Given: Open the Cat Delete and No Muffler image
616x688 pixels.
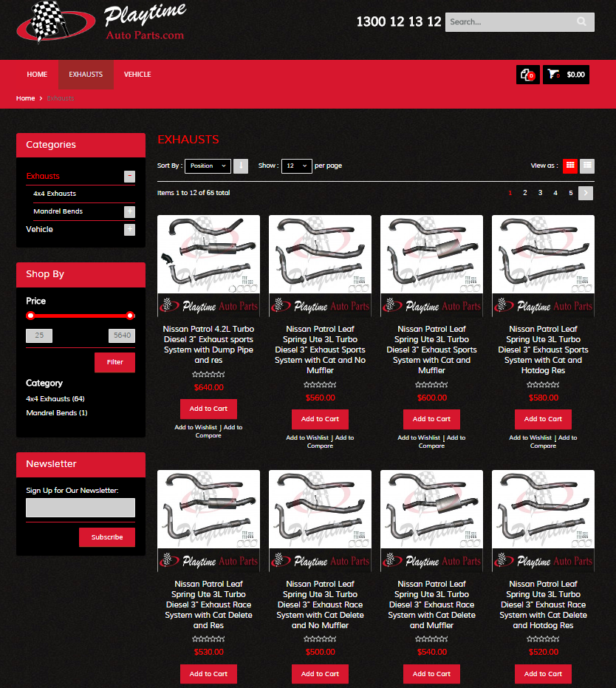Looking at the screenshot, I should click(x=320, y=521).
